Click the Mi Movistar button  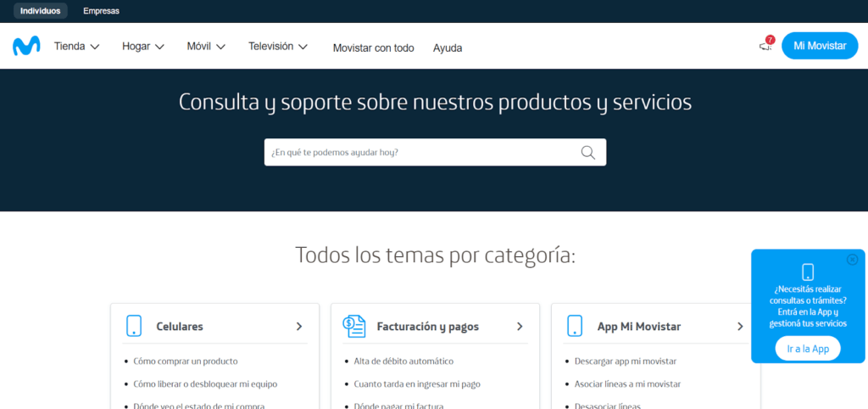(820, 46)
